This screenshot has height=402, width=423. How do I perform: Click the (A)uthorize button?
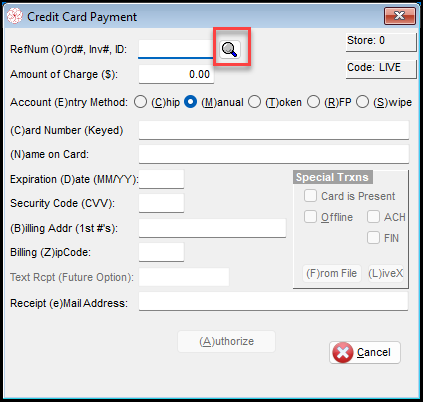[x=227, y=341]
